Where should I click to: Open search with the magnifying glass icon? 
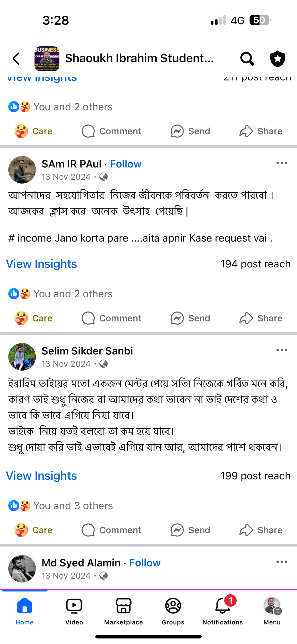tap(247, 59)
